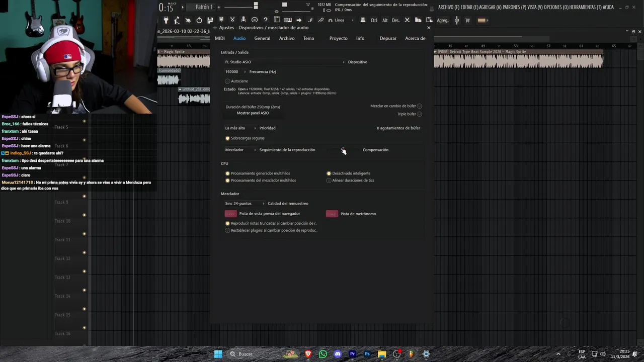Image resolution: width=644 pixels, height=362 pixels.
Task: Switch to the MIDI settings tab
Action: [220, 38]
